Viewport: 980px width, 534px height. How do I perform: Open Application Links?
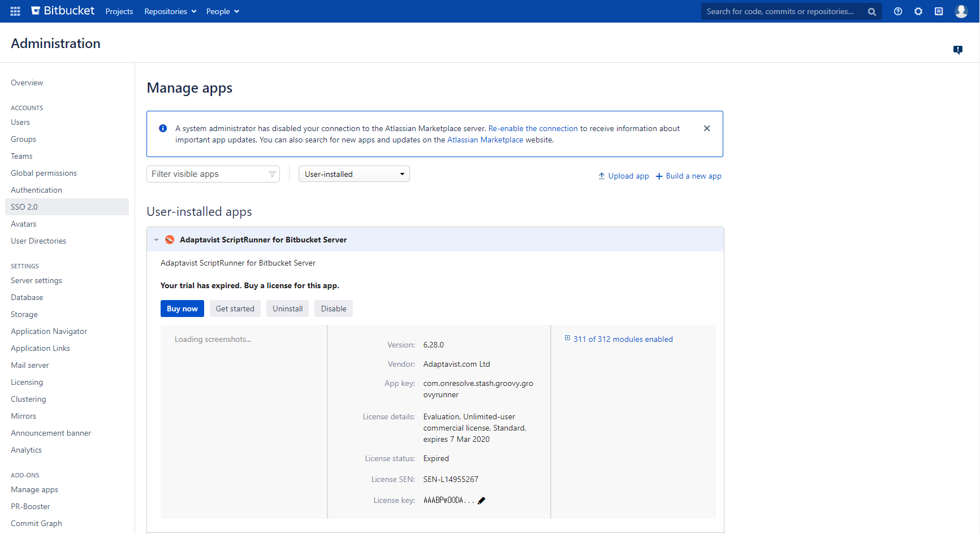pyautogui.click(x=40, y=348)
